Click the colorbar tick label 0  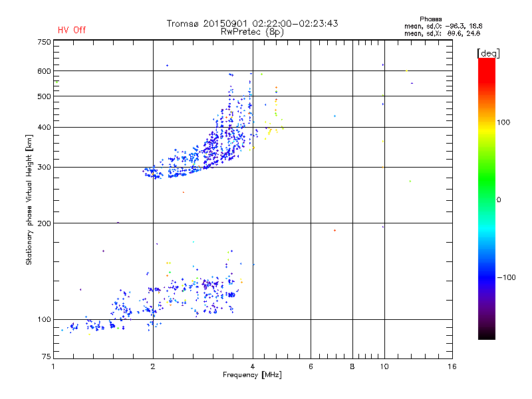click(x=499, y=200)
